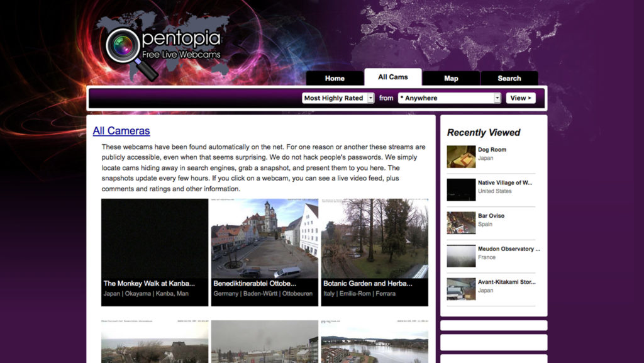Image resolution: width=644 pixels, height=363 pixels.
Task: Open the Bar Oviso thumbnail image
Action: 461,223
